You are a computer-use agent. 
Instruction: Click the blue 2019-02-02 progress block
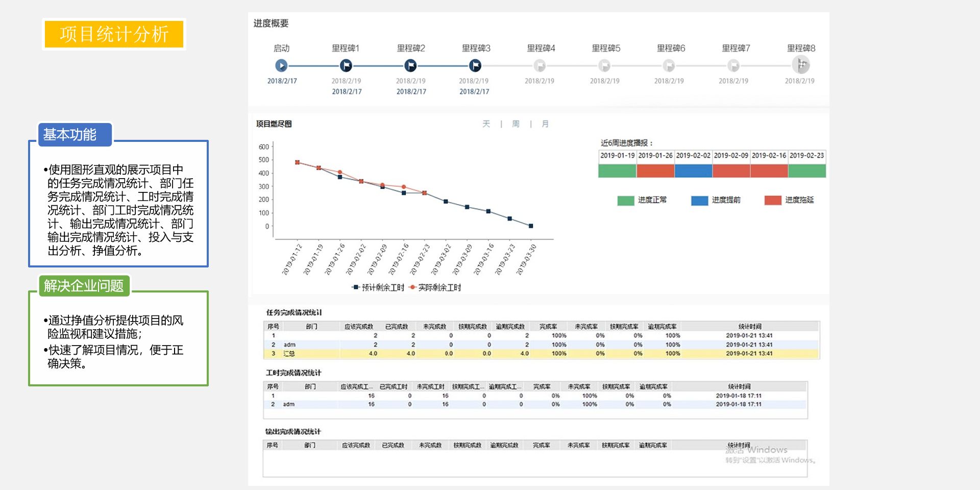(693, 171)
